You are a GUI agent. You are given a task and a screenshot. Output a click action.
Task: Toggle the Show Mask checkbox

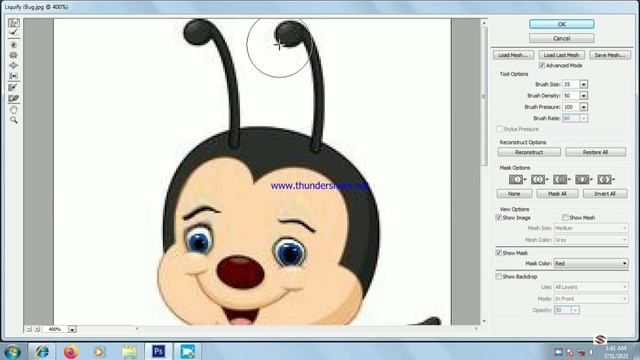498,253
